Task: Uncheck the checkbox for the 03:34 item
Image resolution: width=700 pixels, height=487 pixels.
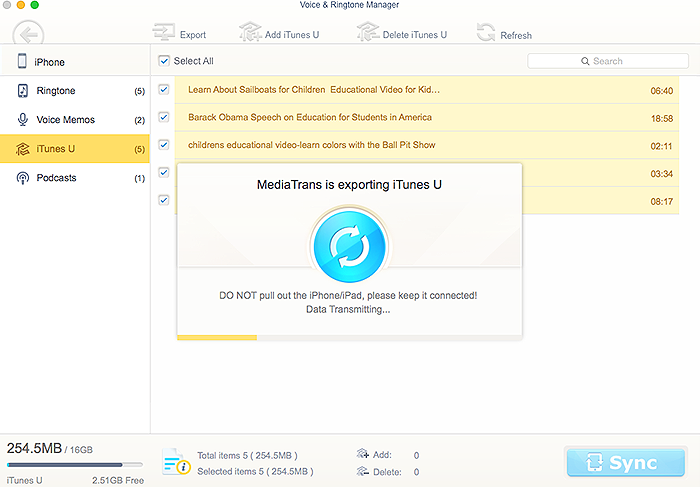Action: point(164,173)
